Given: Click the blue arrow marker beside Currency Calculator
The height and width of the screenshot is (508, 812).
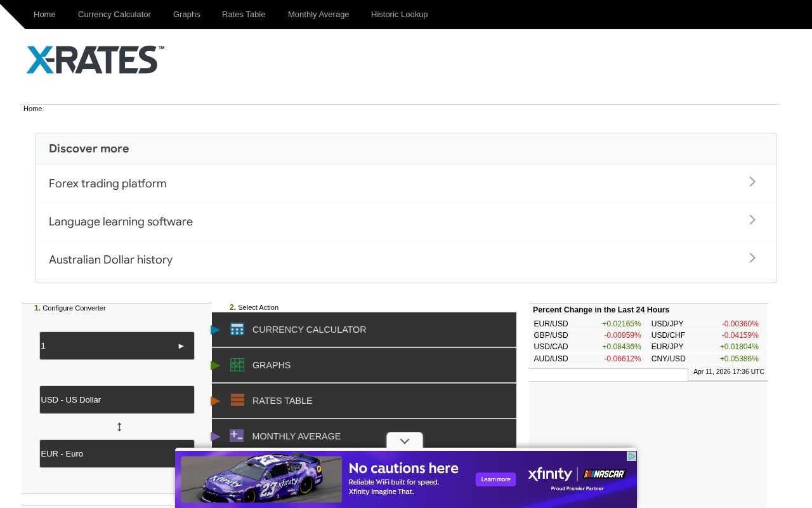Looking at the screenshot, I should pyautogui.click(x=216, y=330).
